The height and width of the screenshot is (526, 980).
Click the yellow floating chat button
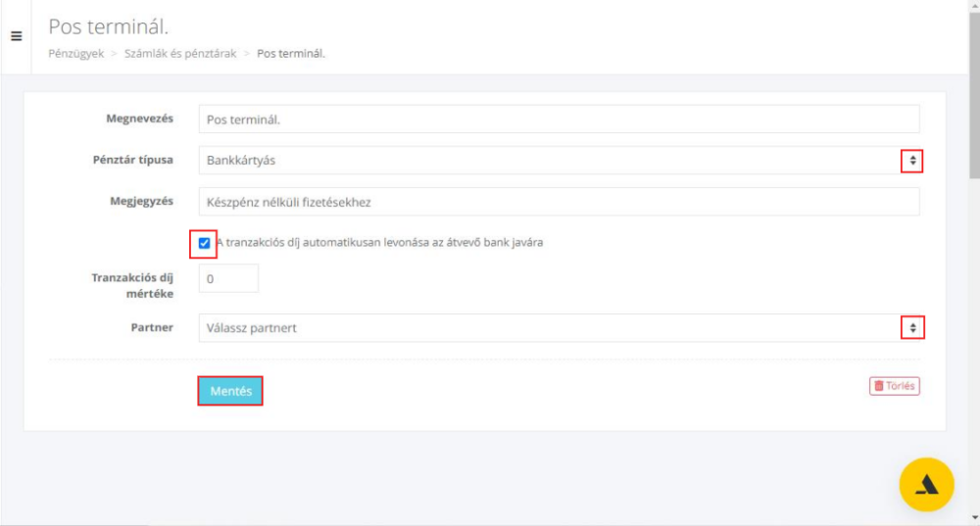click(926, 485)
